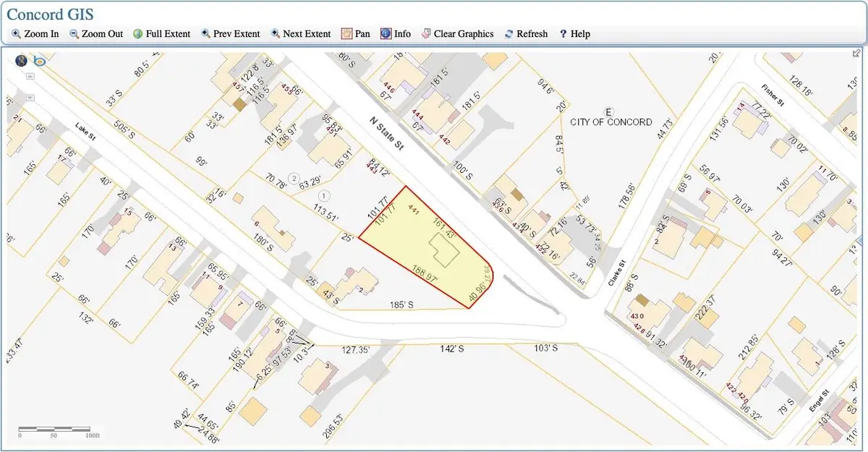Click the Bing maps logo on the map
The width and height of the screenshot is (868, 452).
[x=39, y=60]
